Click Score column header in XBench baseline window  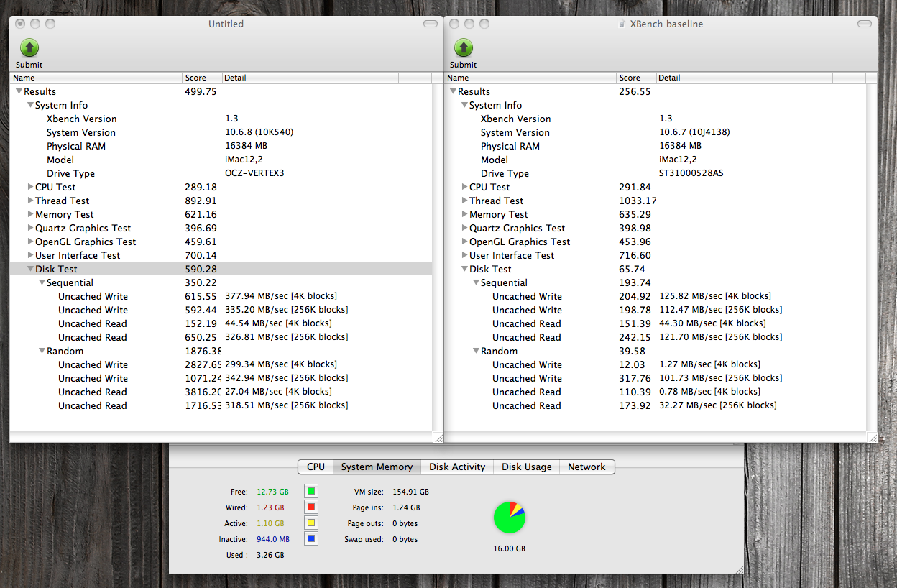[x=636, y=78]
